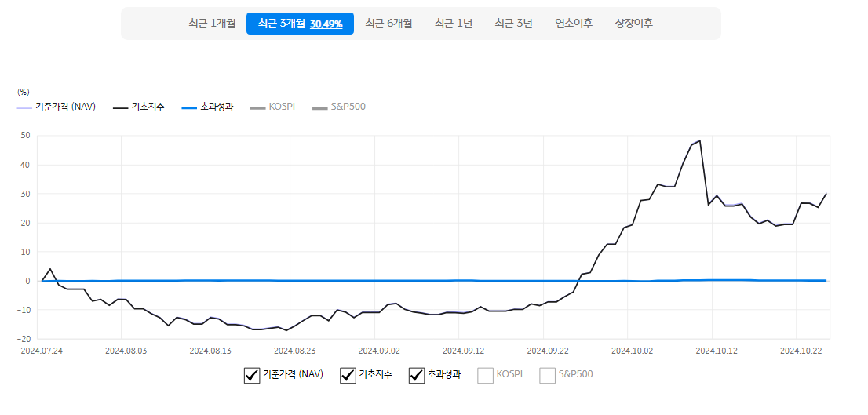Toggle 기준가격 (NAV) series in top legend
The height and width of the screenshot is (415, 868).
(57, 107)
